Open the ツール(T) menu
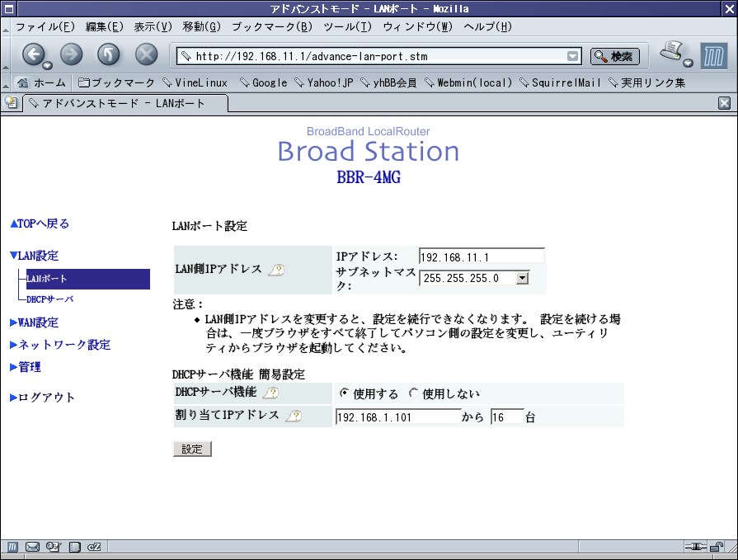The width and height of the screenshot is (738, 560). point(347,27)
